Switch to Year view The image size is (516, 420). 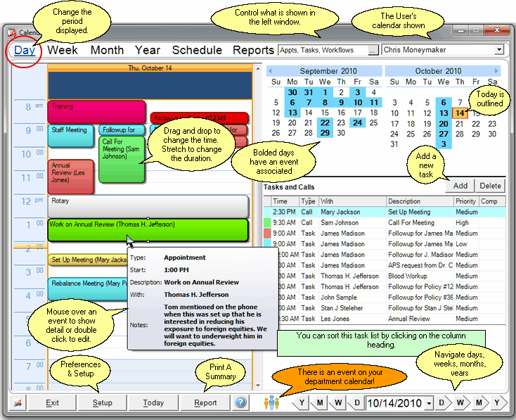pyautogui.click(x=148, y=50)
